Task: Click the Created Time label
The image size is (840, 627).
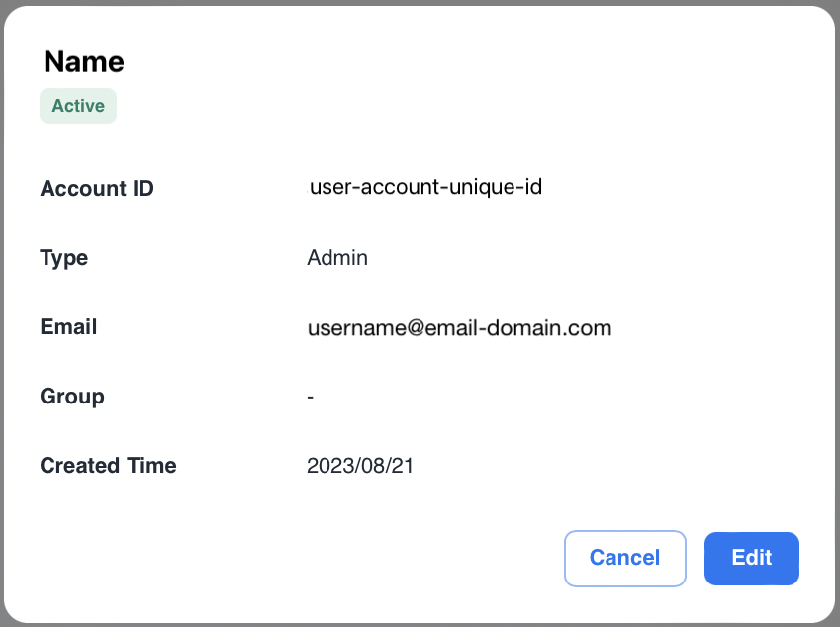Action: (108, 466)
